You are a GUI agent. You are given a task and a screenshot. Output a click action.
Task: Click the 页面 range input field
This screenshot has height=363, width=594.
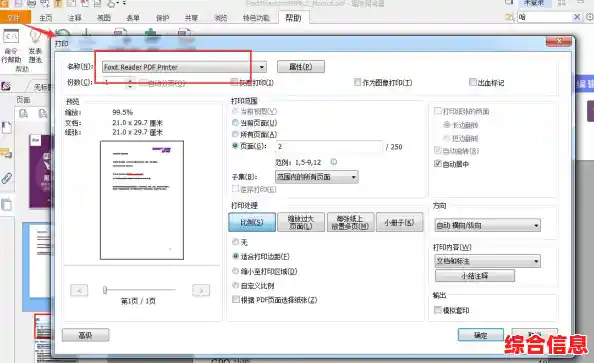point(329,147)
